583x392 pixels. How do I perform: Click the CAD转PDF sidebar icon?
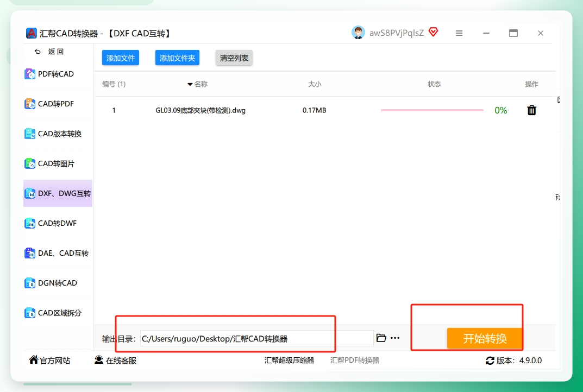[x=30, y=104]
